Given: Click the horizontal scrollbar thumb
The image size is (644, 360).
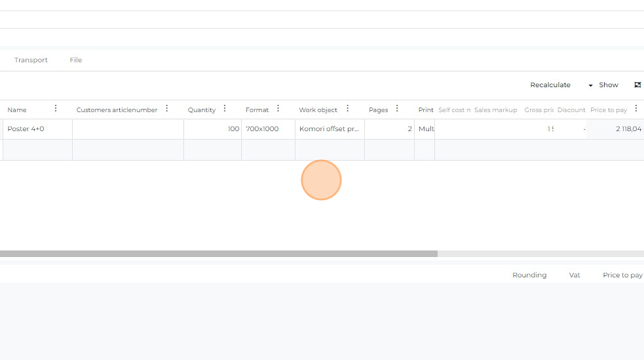Looking at the screenshot, I should [219, 254].
